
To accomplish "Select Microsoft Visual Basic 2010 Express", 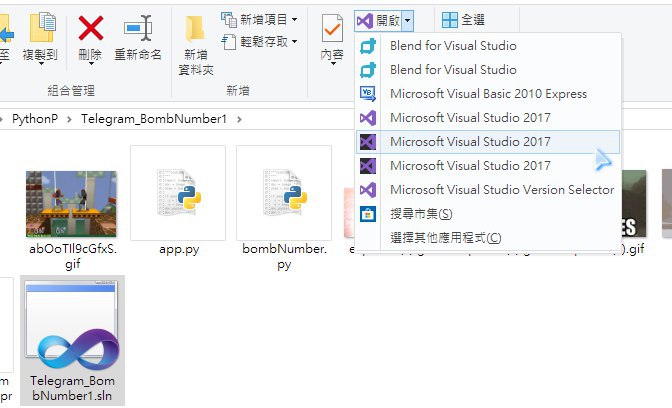I will (x=488, y=93).
